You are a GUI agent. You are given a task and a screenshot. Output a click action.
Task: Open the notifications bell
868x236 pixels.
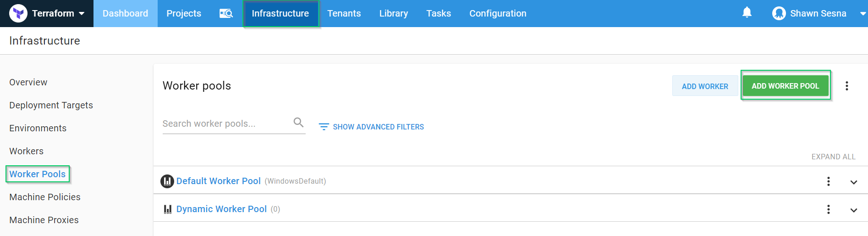coord(747,12)
